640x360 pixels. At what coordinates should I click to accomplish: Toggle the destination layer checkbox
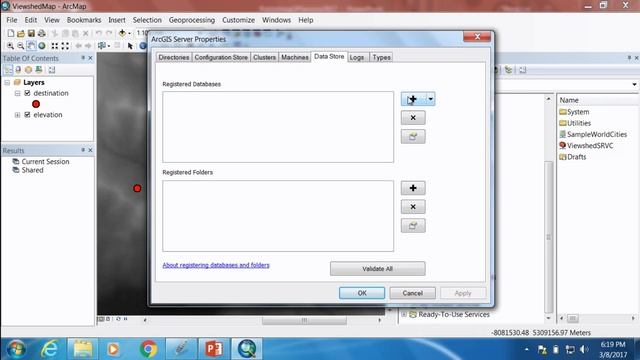pos(27,93)
